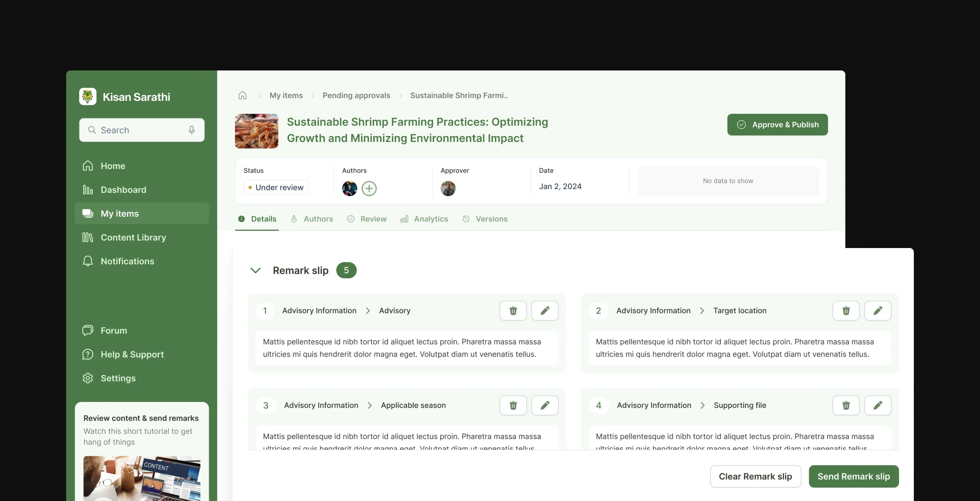Click Send Remark slip button
The image size is (980, 501).
click(853, 476)
